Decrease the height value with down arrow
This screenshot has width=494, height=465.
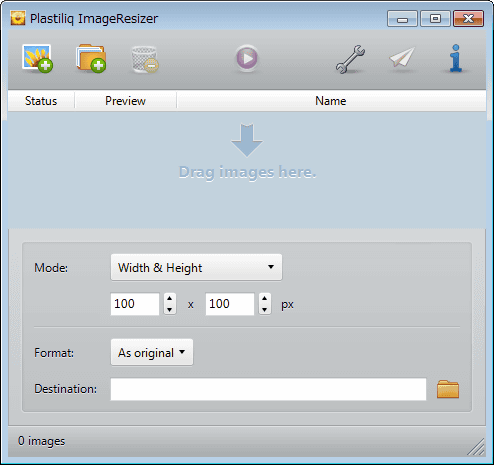point(265,310)
